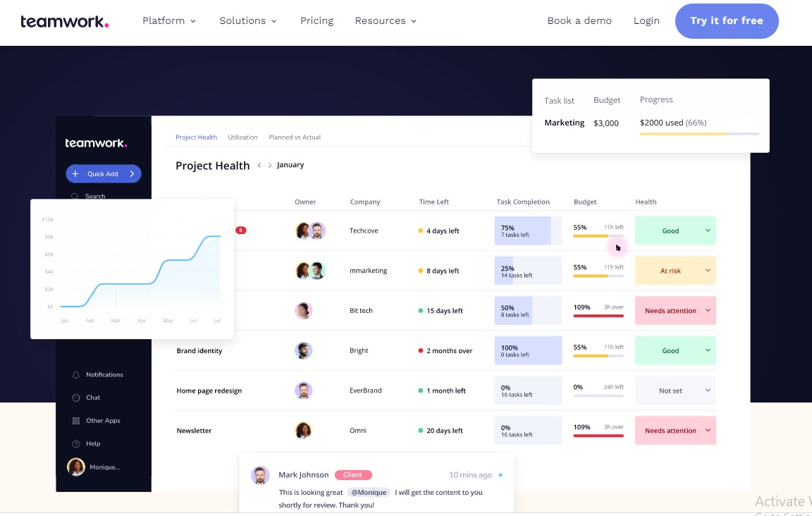Click the plus icon on Quick Add
The width and height of the screenshot is (812, 516).
[x=75, y=173]
